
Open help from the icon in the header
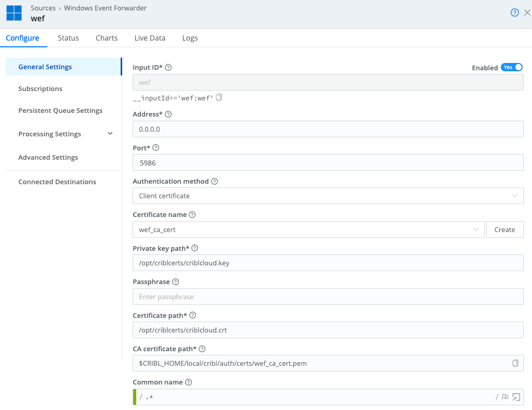point(514,12)
